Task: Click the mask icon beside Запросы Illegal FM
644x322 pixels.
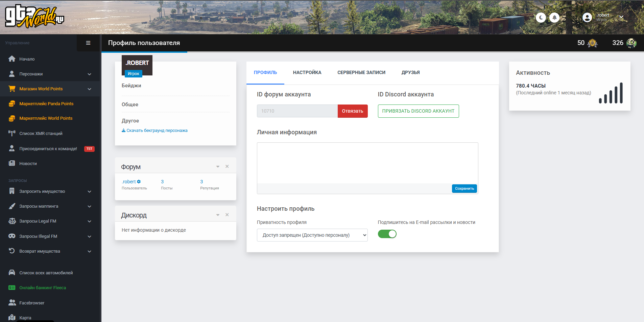Action: [12, 236]
